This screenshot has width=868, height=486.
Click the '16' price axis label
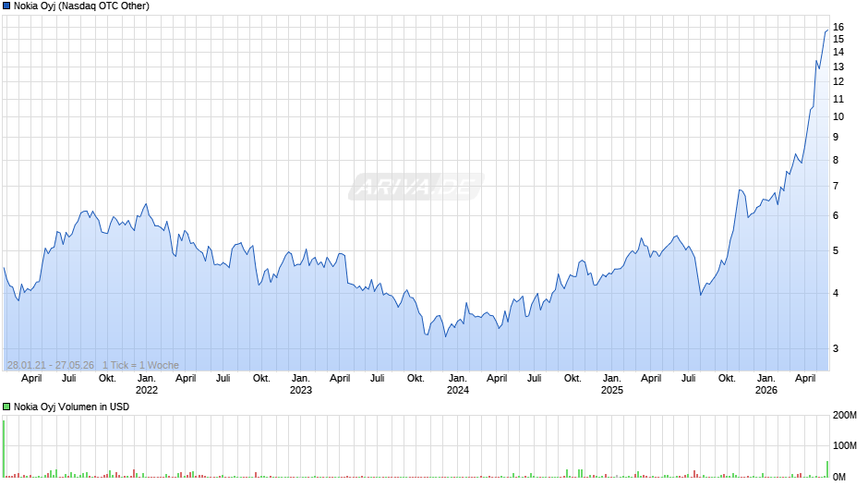point(838,27)
